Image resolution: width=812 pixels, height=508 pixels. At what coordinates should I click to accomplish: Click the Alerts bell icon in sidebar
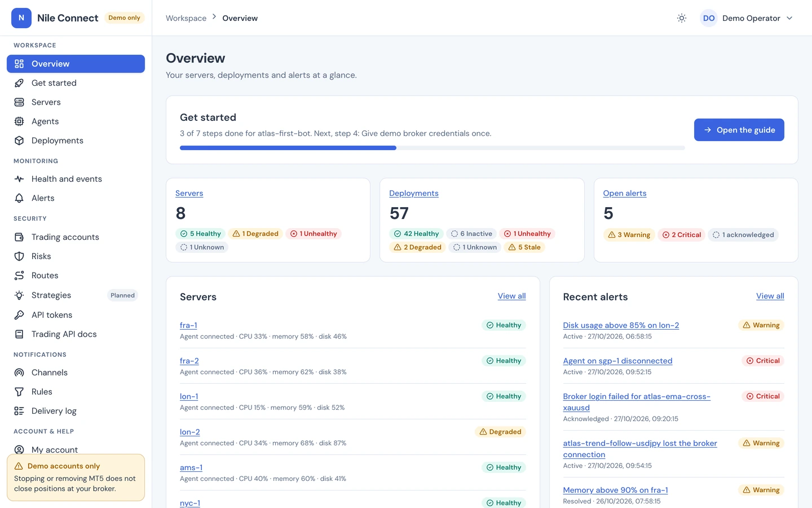(x=19, y=198)
